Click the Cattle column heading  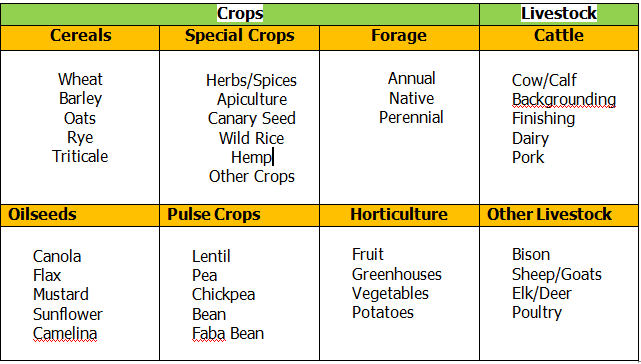click(559, 36)
